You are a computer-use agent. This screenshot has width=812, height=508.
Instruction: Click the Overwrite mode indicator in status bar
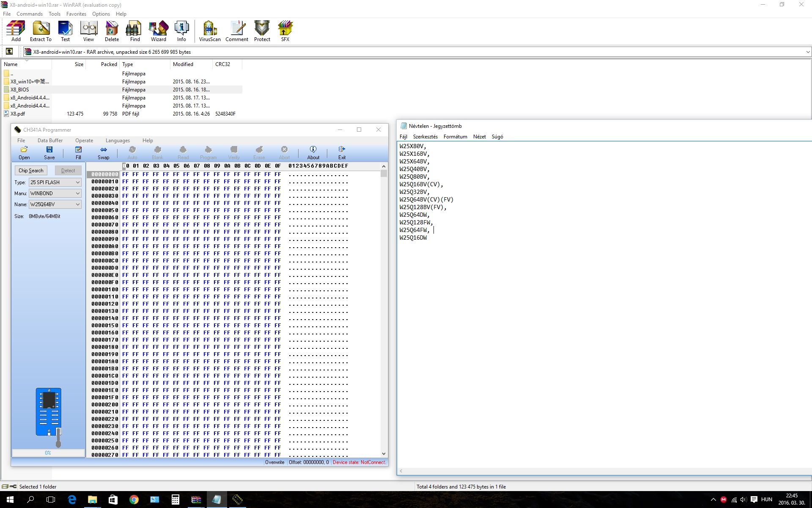[275, 462]
